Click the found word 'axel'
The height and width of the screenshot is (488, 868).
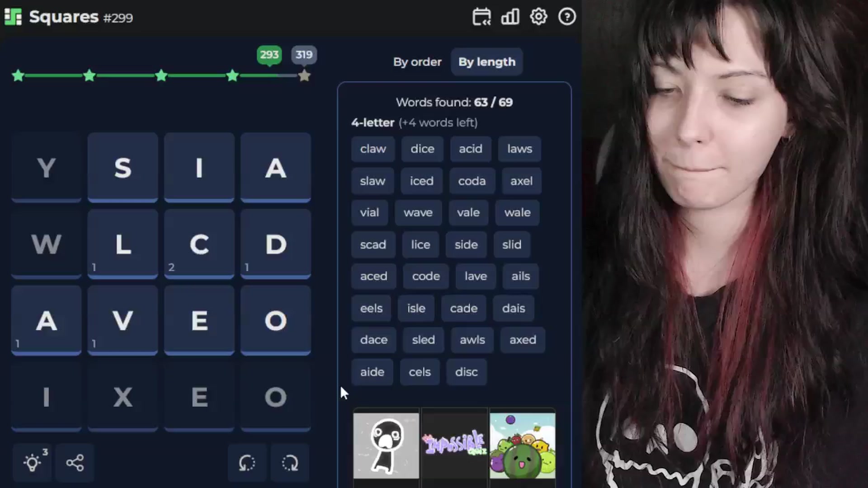click(x=521, y=181)
